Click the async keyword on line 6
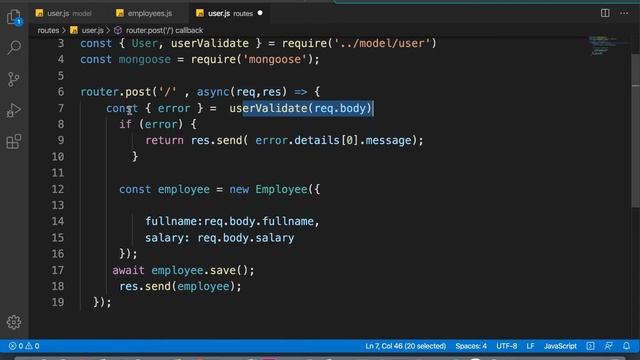 pos(213,92)
